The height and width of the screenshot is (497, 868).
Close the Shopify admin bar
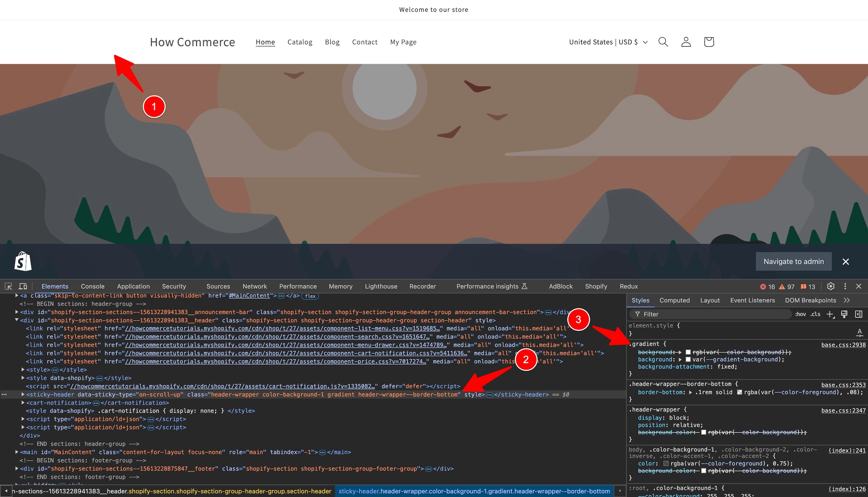[x=845, y=262]
